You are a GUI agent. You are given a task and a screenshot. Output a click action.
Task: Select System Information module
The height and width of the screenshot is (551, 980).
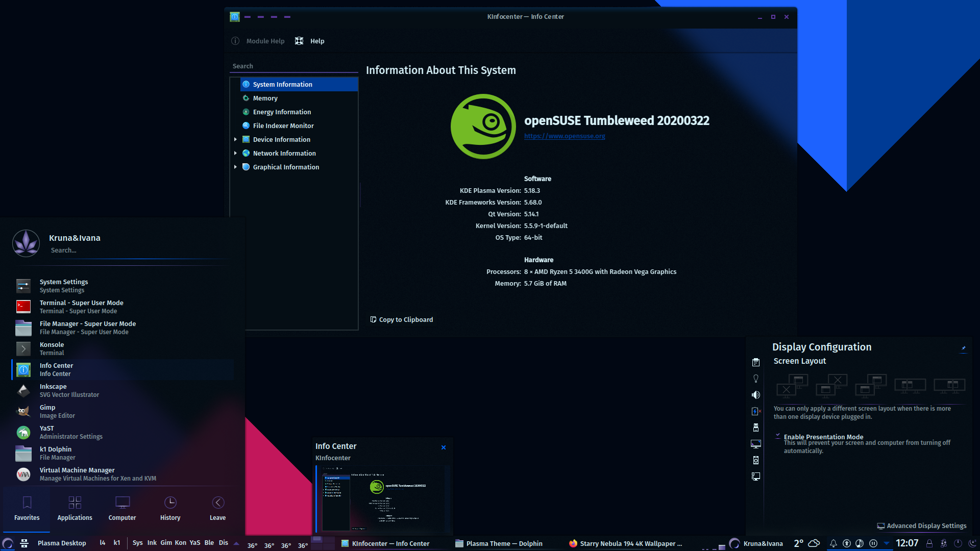[x=299, y=84]
